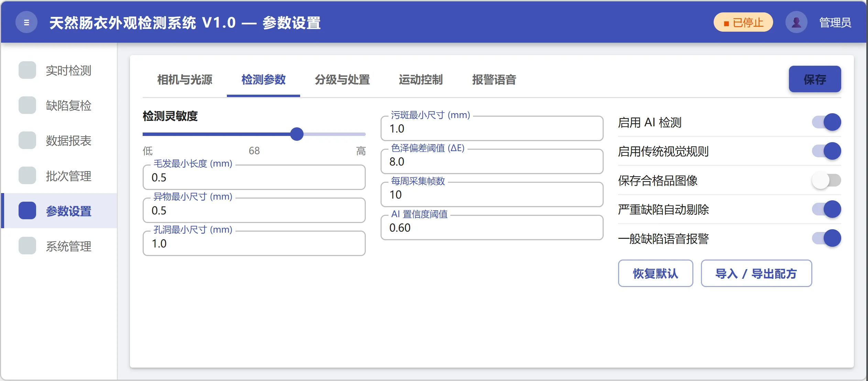Click 恢复默认 button
This screenshot has width=868, height=381.
pos(655,274)
